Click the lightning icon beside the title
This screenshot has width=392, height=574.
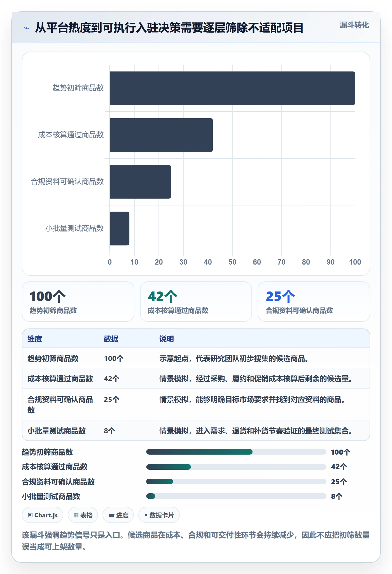click(27, 28)
